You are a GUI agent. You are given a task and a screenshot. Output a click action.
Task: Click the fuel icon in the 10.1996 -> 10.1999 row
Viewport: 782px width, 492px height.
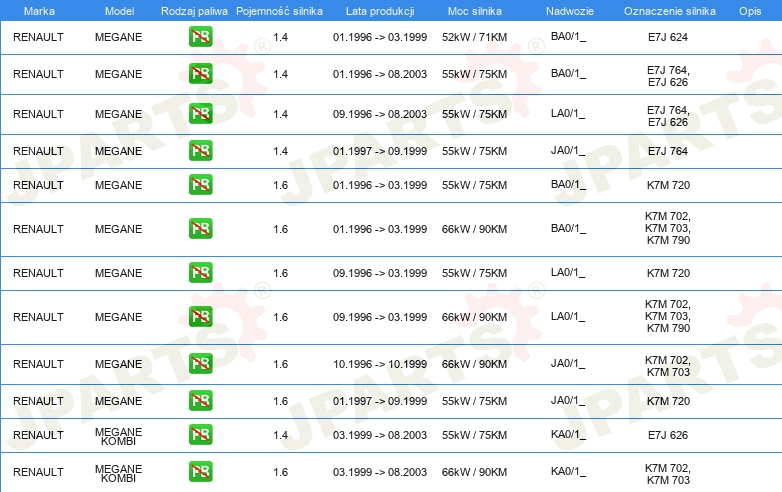tap(200, 363)
